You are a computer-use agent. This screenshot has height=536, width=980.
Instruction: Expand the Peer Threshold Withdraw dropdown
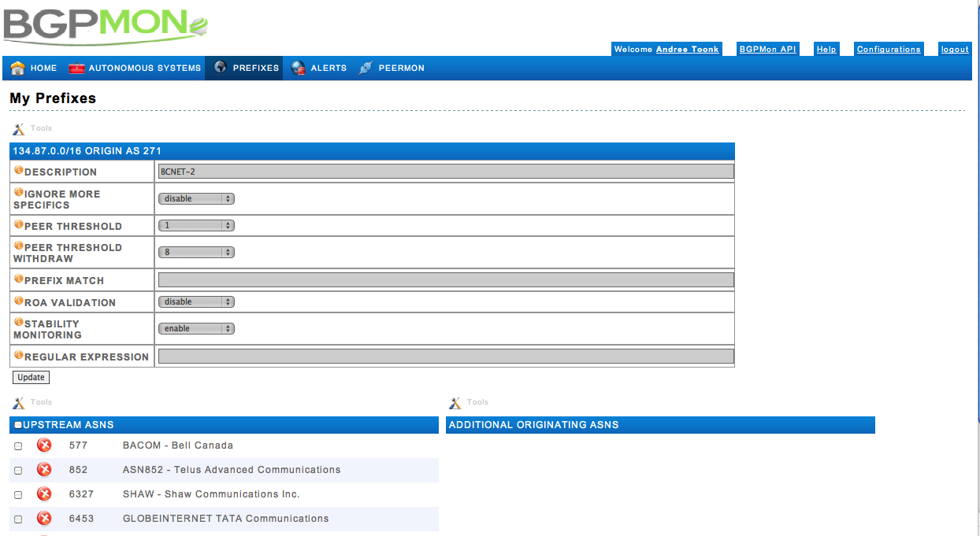196,253
